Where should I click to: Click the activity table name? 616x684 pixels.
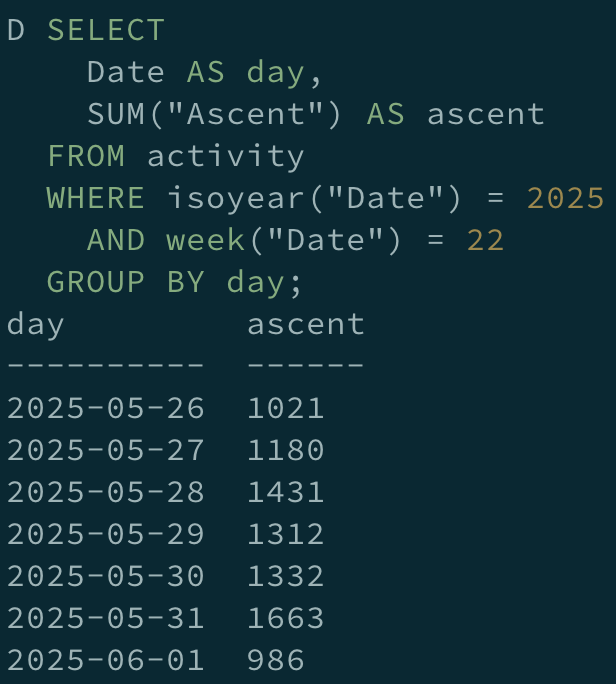(x=225, y=157)
